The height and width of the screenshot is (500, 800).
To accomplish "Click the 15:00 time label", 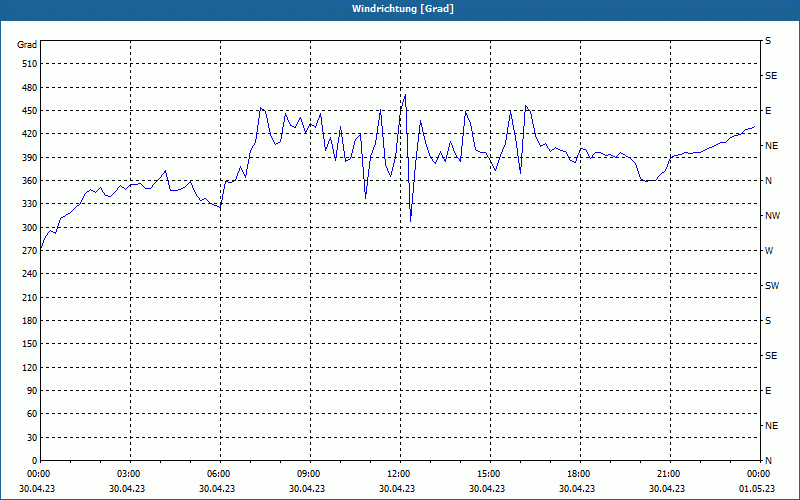I will pyautogui.click(x=490, y=474).
